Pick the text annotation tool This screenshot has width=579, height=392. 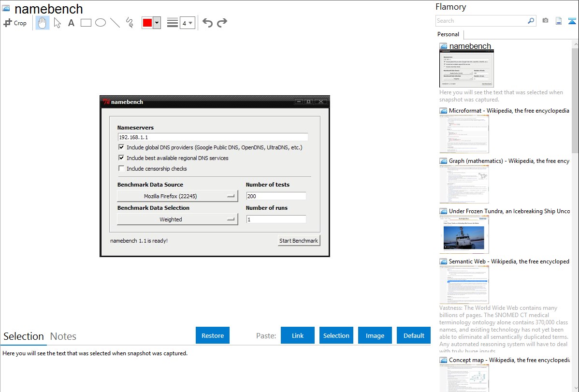click(71, 23)
